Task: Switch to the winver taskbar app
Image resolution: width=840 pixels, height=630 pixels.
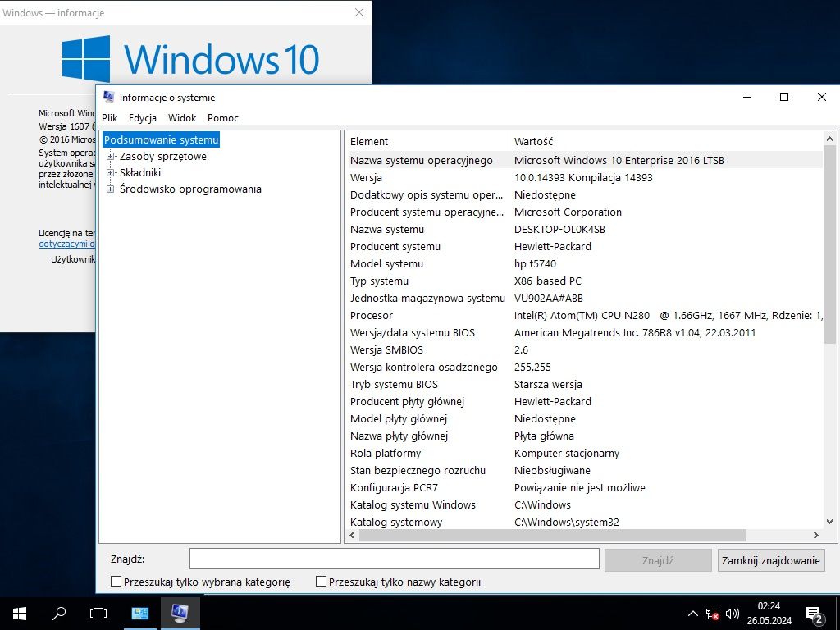Action: (140, 613)
